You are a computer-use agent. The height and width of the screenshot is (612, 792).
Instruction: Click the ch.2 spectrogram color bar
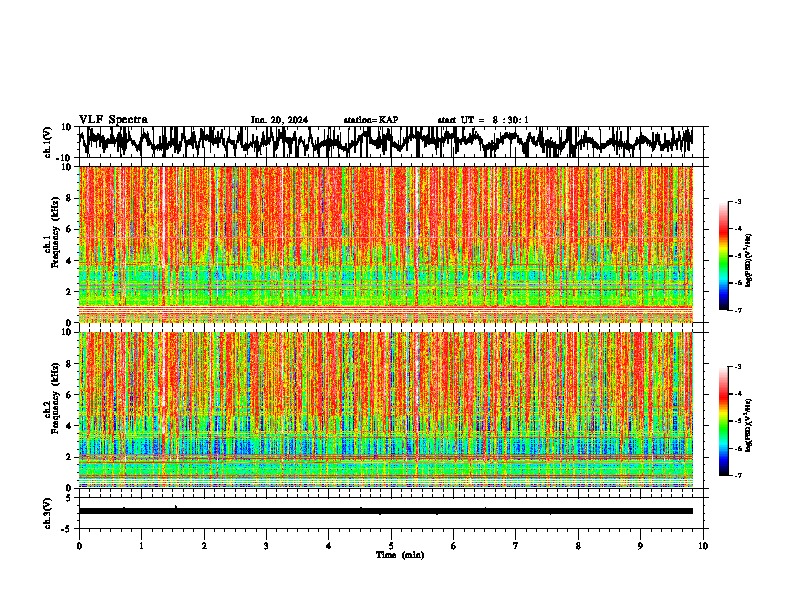(x=723, y=421)
